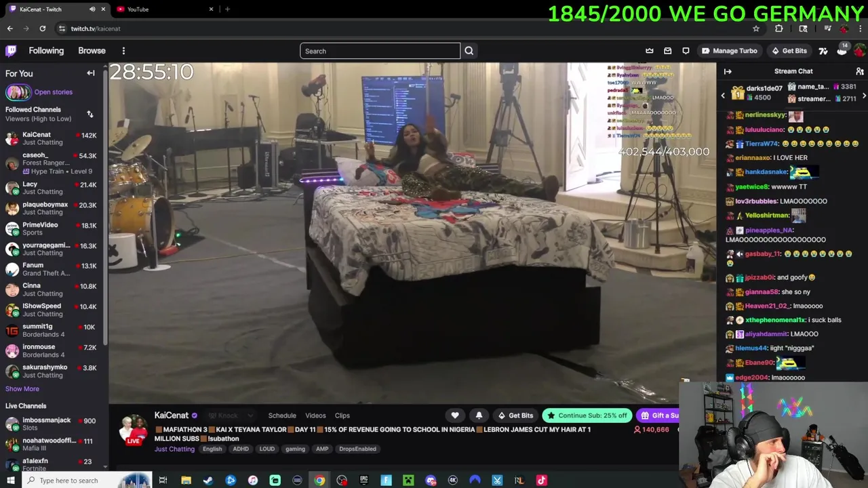The image size is (868, 488).
Task: Open the chat community users icon
Action: [x=859, y=71]
